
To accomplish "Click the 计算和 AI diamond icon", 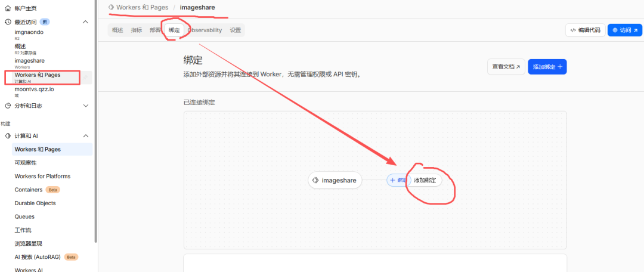I will pyautogui.click(x=8, y=136).
